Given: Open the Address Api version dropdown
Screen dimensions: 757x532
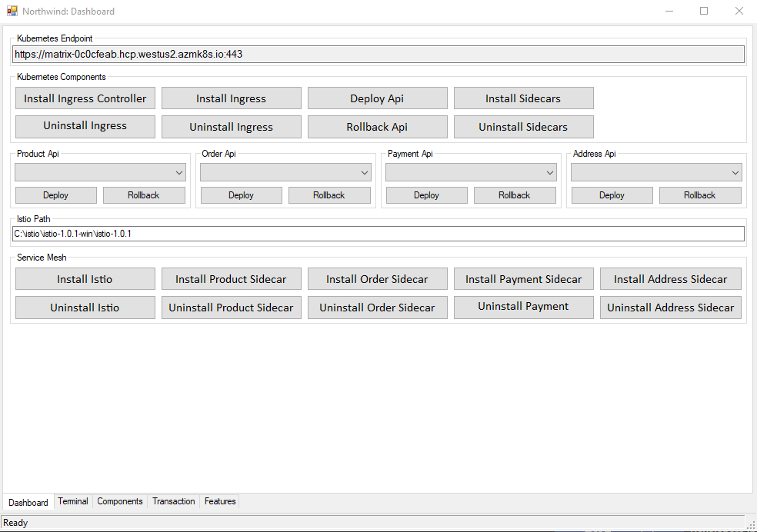Looking at the screenshot, I should tap(656, 173).
